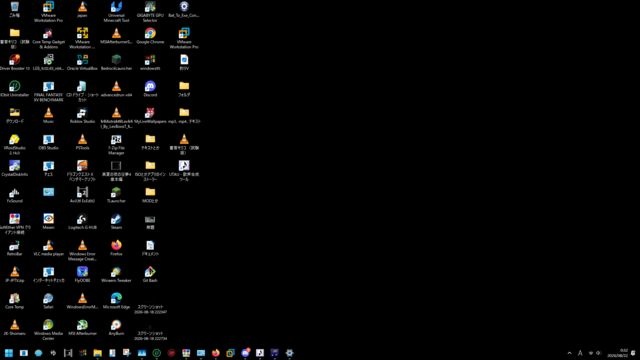
Task: Click the OBS Studio desktop icon
Action: [x=48, y=142]
